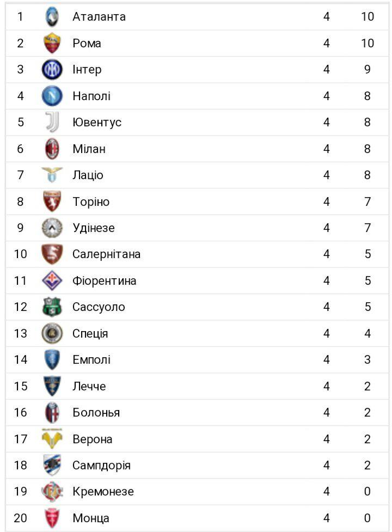The width and height of the screenshot is (392, 532).
Task: Click the Atalanta club crest icon
Action: [x=52, y=17]
